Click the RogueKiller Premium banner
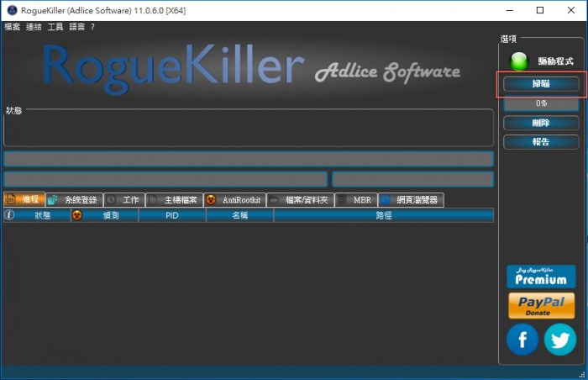 coord(541,277)
